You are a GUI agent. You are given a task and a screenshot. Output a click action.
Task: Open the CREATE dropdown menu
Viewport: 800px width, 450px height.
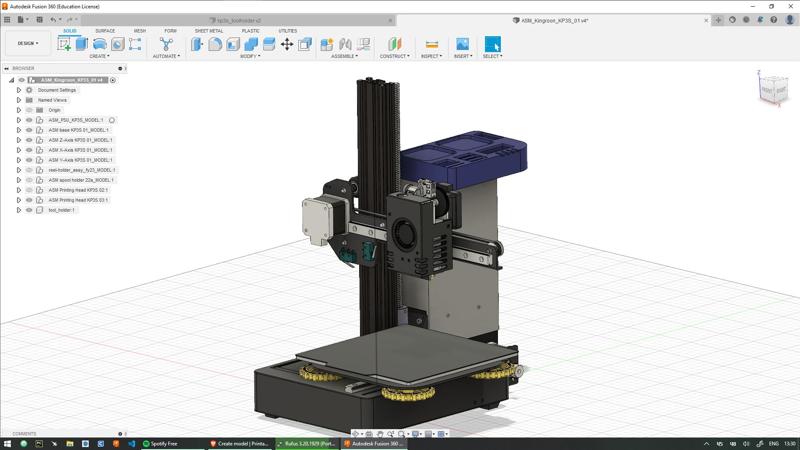99,56
